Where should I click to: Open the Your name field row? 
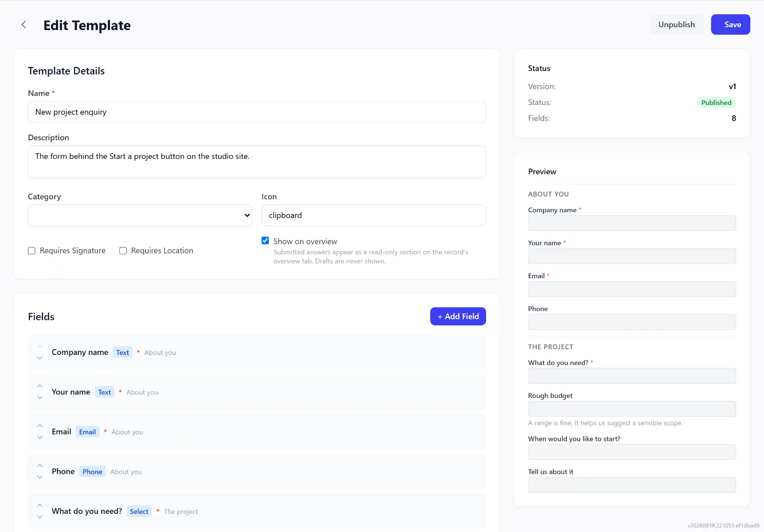257,392
